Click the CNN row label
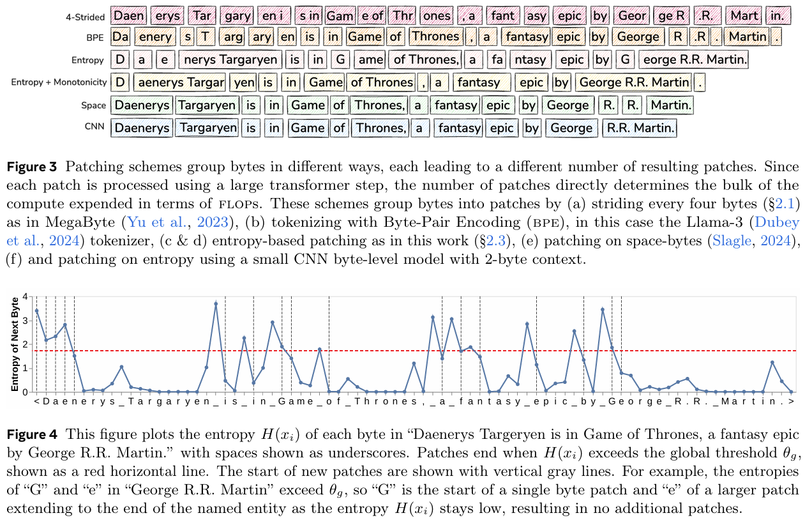 (94, 127)
